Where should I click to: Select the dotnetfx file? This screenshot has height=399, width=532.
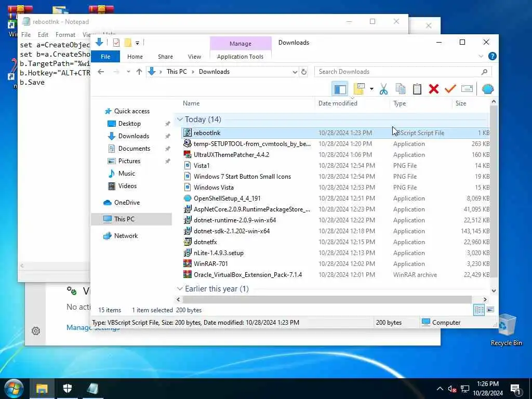[x=205, y=242]
